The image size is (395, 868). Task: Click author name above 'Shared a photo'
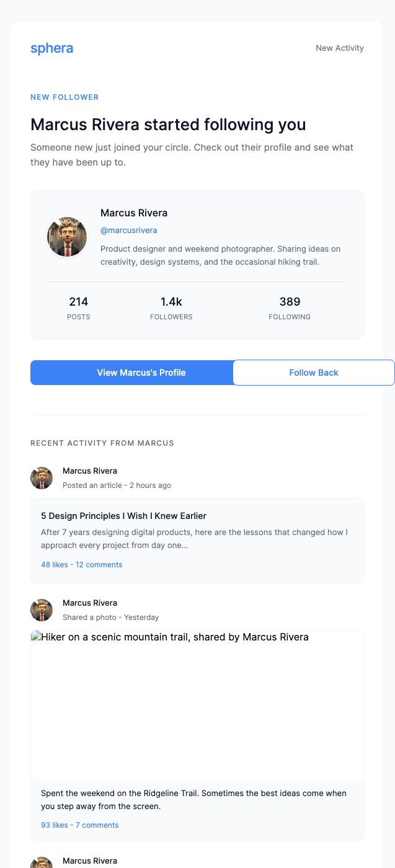(90, 603)
